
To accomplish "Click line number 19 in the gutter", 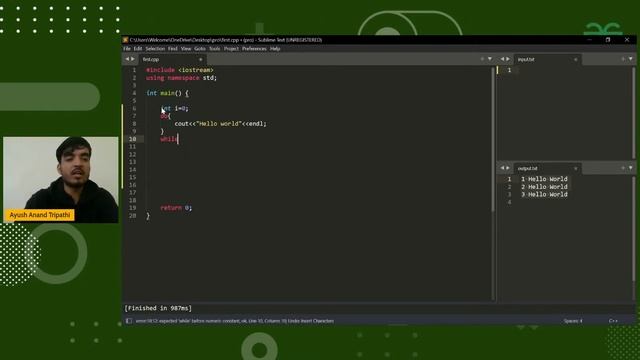I will click(132, 208).
